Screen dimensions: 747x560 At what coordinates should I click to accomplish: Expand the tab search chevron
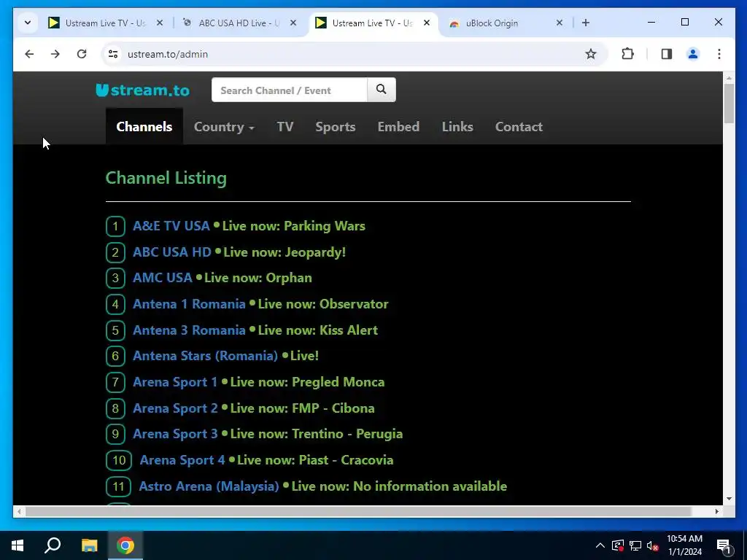point(28,23)
